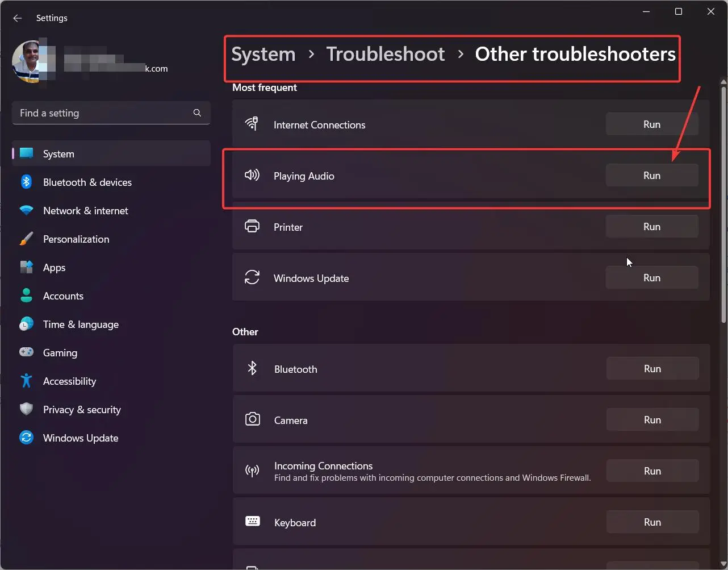Screen dimensions: 728x570
Task: Click the Time & language globe icon
Action: [27, 324]
